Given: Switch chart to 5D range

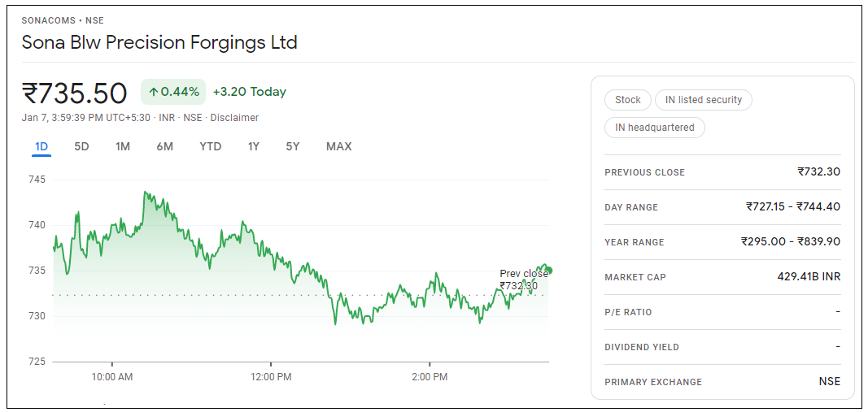Looking at the screenshot, I should [82, 146].
